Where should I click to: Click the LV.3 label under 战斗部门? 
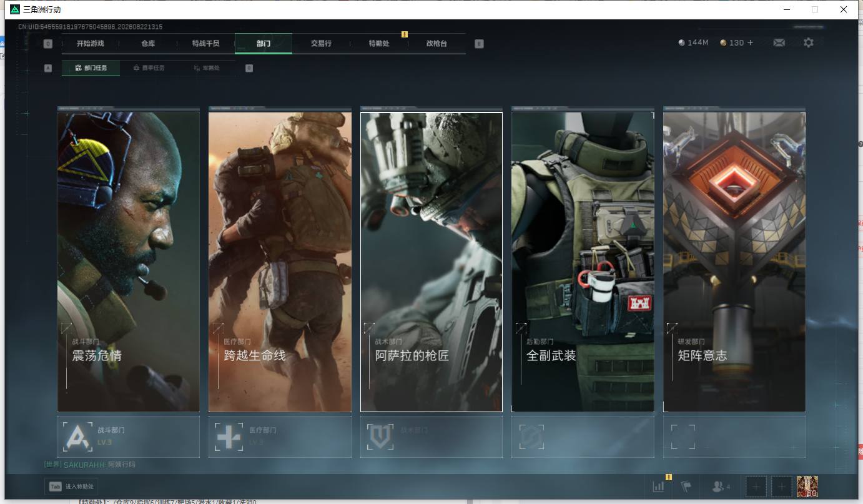tap(105, 442)
